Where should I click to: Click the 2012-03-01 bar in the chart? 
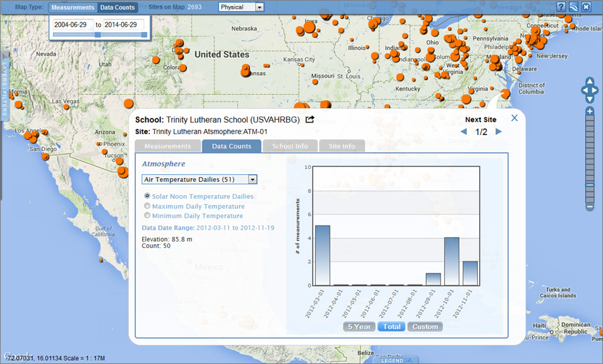tap(322, 255)
